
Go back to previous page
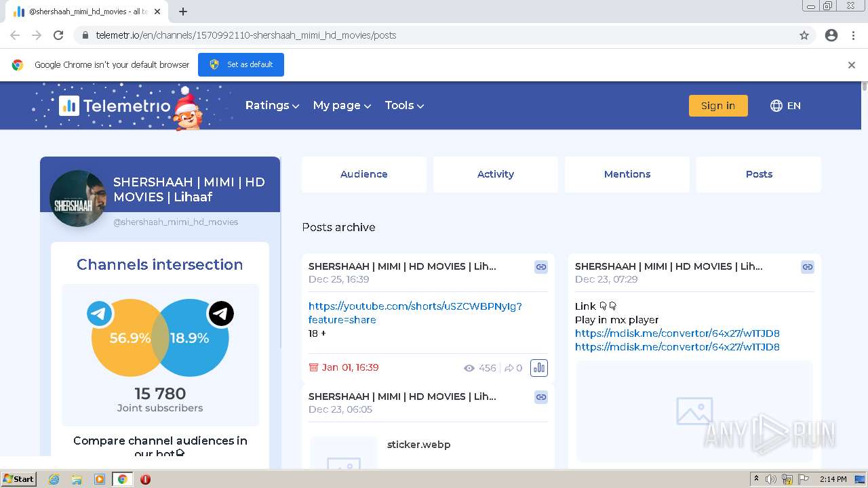[x=15, y=35]
